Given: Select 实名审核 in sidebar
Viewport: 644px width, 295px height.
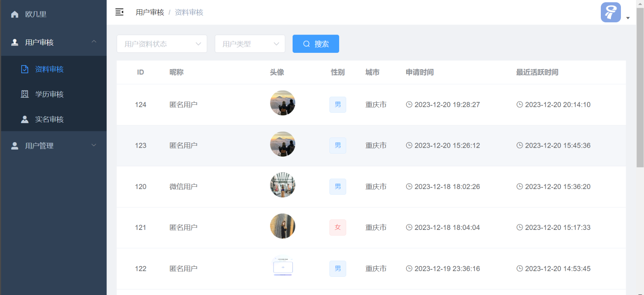Looking at the screenshot, I should click(54, 119).
